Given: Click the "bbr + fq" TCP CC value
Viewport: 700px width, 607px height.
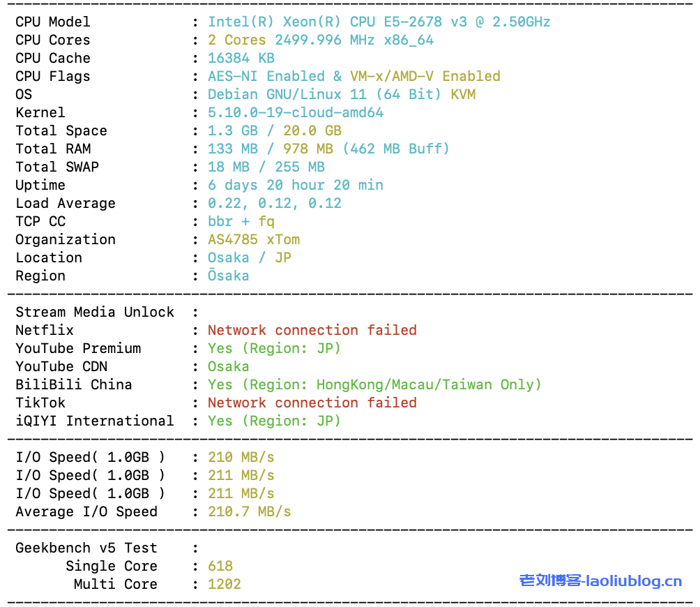Looking at the screenshot, I should pos(241,221).
